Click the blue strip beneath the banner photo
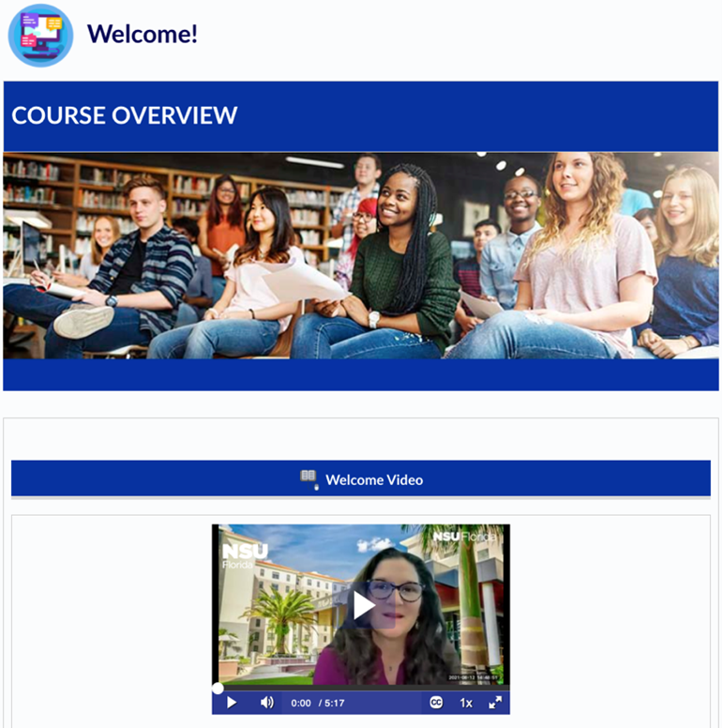Image resolution: width=722 pixels, height=728 pixels. [x=361, y=374]
